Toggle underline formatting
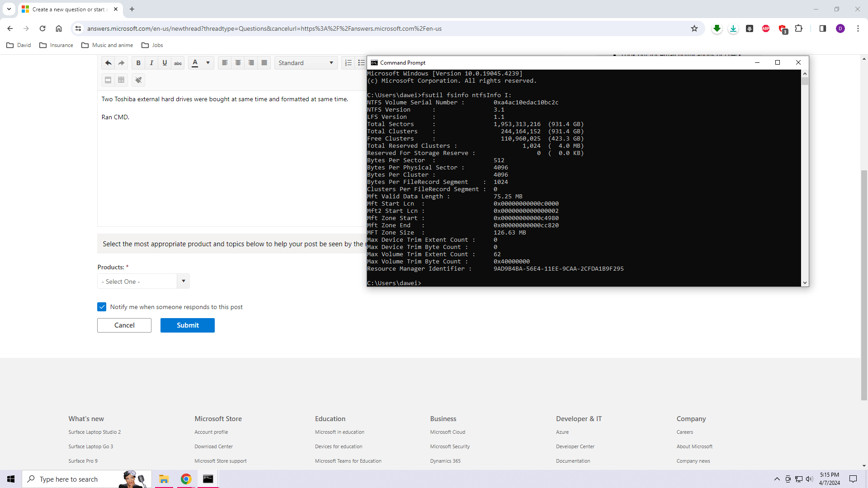The image size is (868, 488). (x=165, y=63)
